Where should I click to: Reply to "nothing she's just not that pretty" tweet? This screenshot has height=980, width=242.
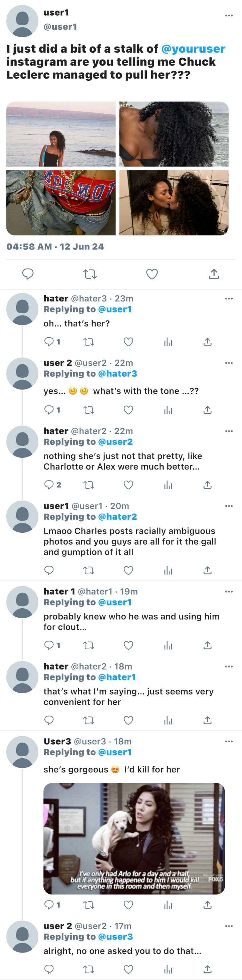pyautogui.click(x=49, y=485)
